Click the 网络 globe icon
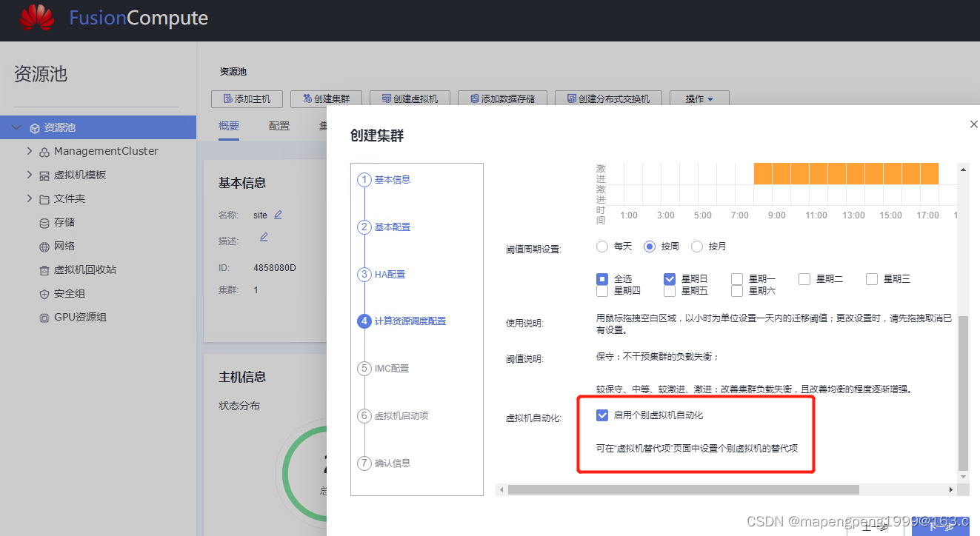The width and height of the screenshot is (980, 536). coord(44,247)
